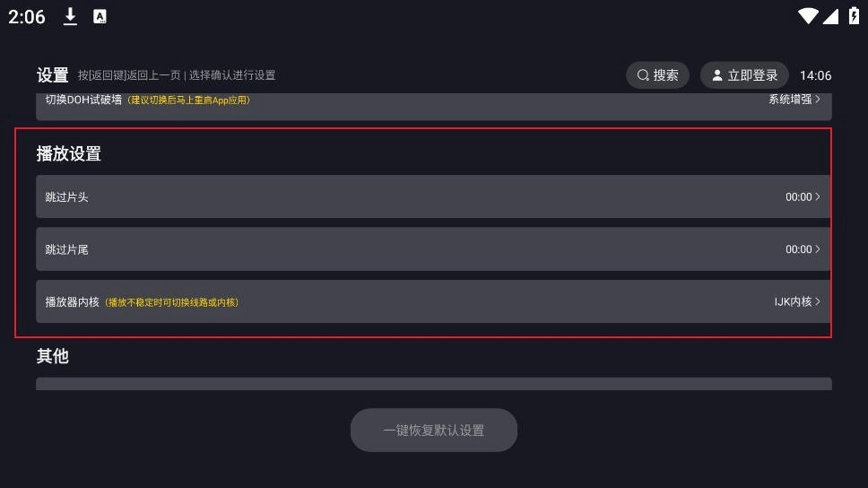Click the 播放设置 section heading
The height and width of the screenshot is (488, 868).
(x=68, y=153)
